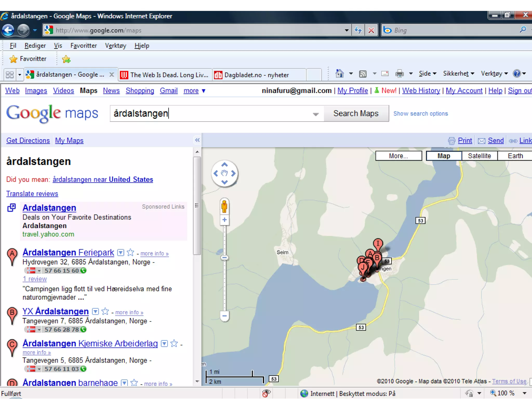
Task: Star the YX Årdalstangen result
Action: (x=105, y=311)
